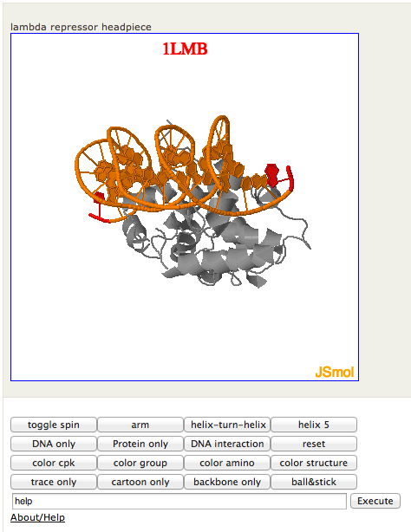Screen dimensions: 411x532
Task: Switch to cartoon only rendering
Action: pyautogui.click(x=140, y=482)
